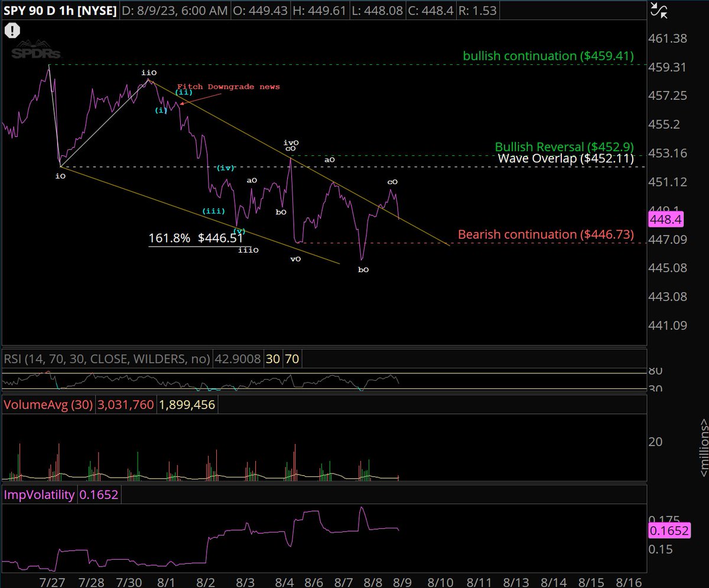Select the Bearish continuation ($446.73) label

tap(546, 234)
